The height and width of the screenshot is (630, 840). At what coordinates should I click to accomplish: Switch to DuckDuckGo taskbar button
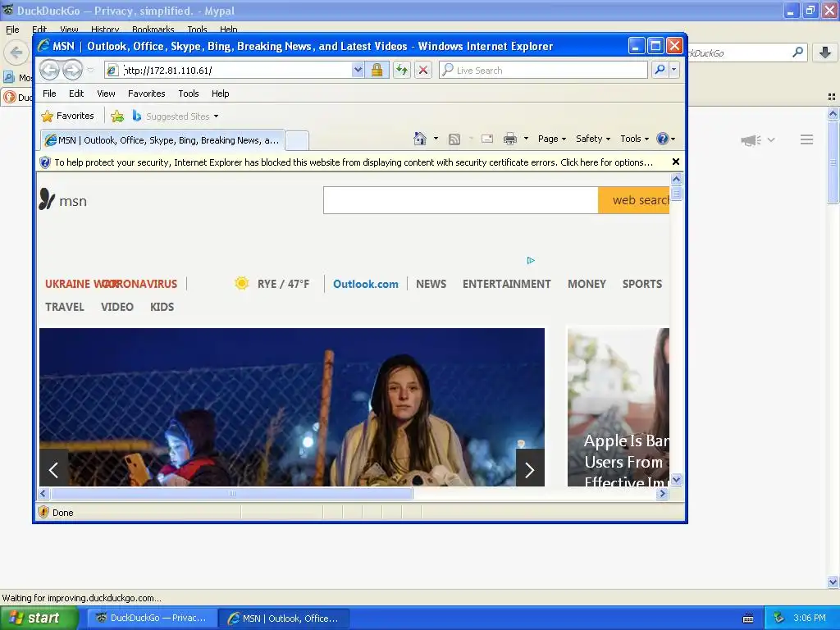[x=152, y=619]
